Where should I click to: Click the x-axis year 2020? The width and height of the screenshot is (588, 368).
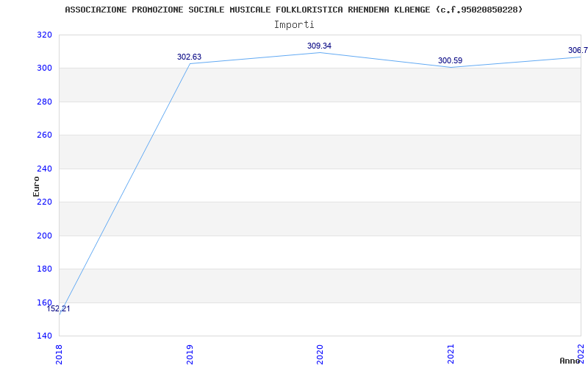click(x=320, y=354)
